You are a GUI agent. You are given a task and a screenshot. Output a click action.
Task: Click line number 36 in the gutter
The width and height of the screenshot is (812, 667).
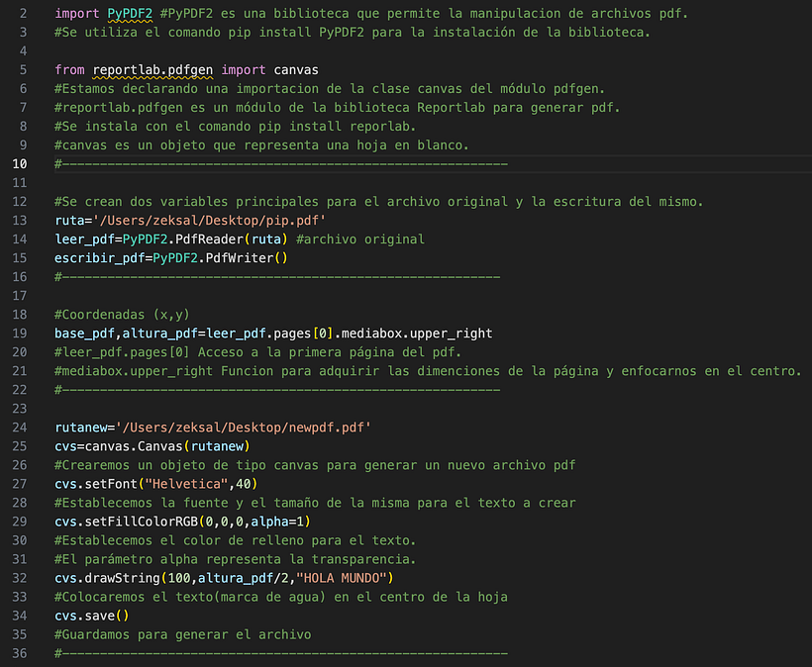coord(20,653)
